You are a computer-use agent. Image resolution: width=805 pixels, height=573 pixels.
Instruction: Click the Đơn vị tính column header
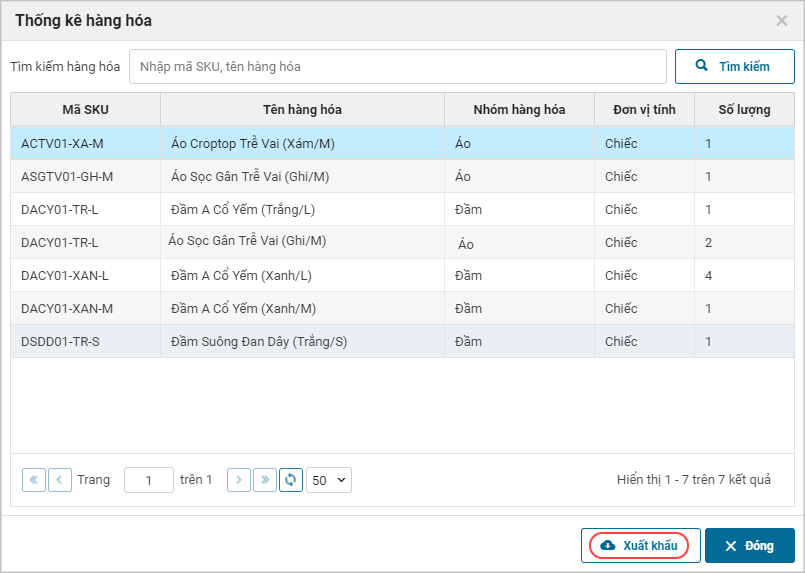pyautogui.click(x=644, y=110)
